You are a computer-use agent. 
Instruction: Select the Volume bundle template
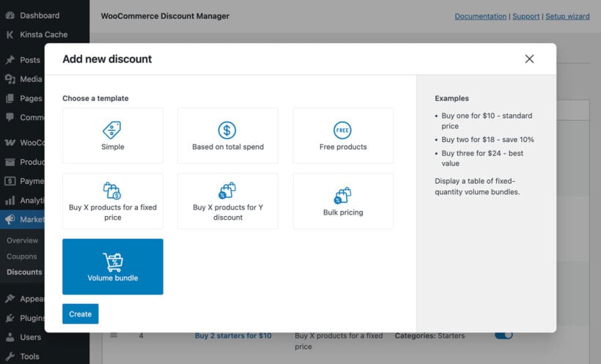(x=112, y=267)
